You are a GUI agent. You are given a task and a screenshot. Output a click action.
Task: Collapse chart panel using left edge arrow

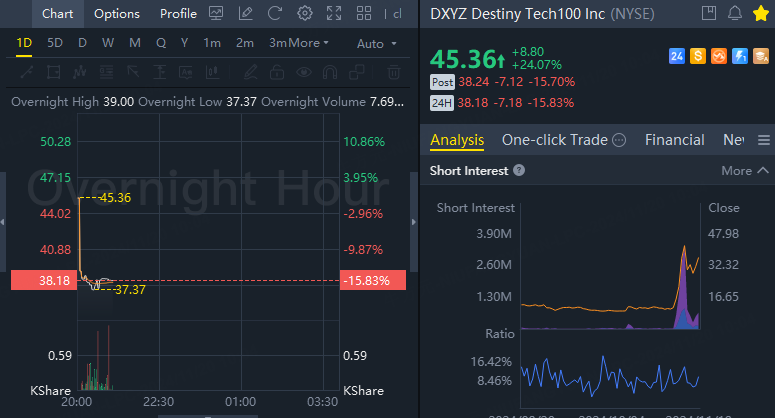tap(2, 222)
